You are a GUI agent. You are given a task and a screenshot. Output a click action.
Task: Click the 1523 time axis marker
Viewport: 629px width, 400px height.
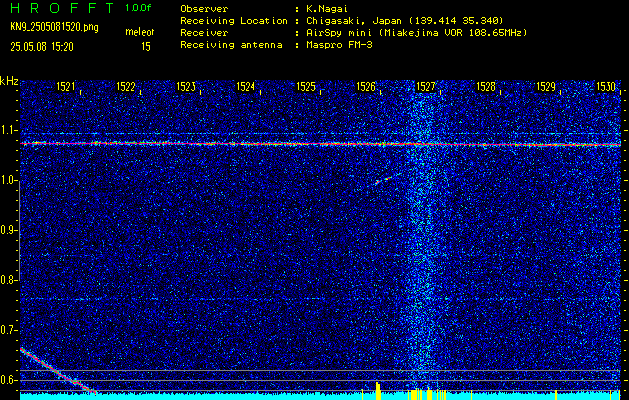coord(186,86)
